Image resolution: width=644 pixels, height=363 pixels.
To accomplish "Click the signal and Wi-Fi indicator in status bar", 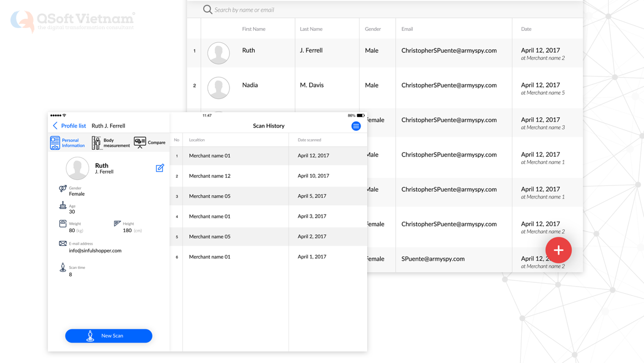I will [x=58, y=116].
